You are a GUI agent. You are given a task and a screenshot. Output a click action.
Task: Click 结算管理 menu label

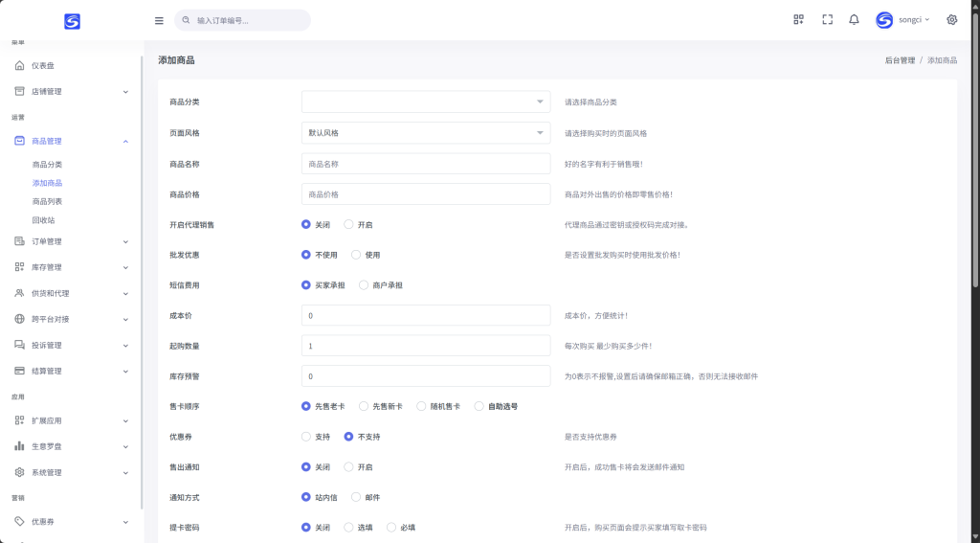pos(46,371)
